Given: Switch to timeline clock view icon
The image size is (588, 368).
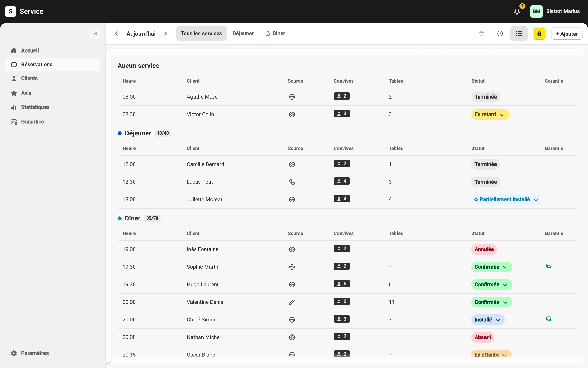Looking at the screenshot, I should click(x=500, y=34).
